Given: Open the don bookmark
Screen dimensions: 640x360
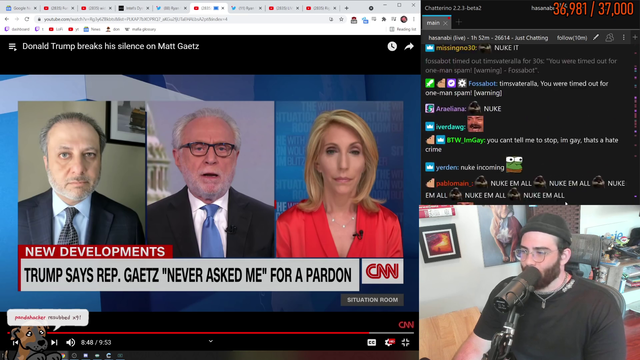Looking at the screenshot, I should click(112, 29).
